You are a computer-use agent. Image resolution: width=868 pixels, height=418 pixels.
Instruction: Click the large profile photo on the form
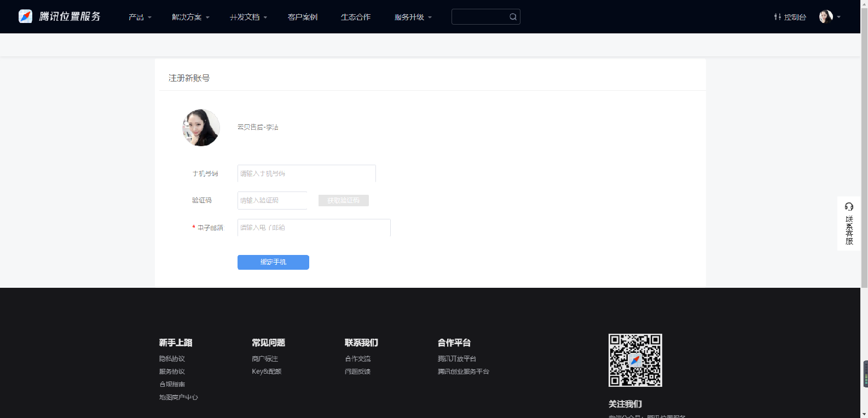[x=201, y=127]
